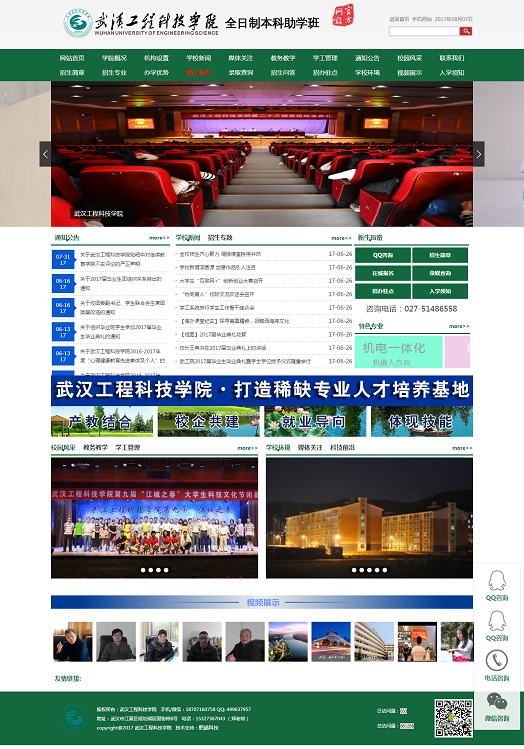
Task: Open the WeChat 微信咨询 icon
Action: 497,701
